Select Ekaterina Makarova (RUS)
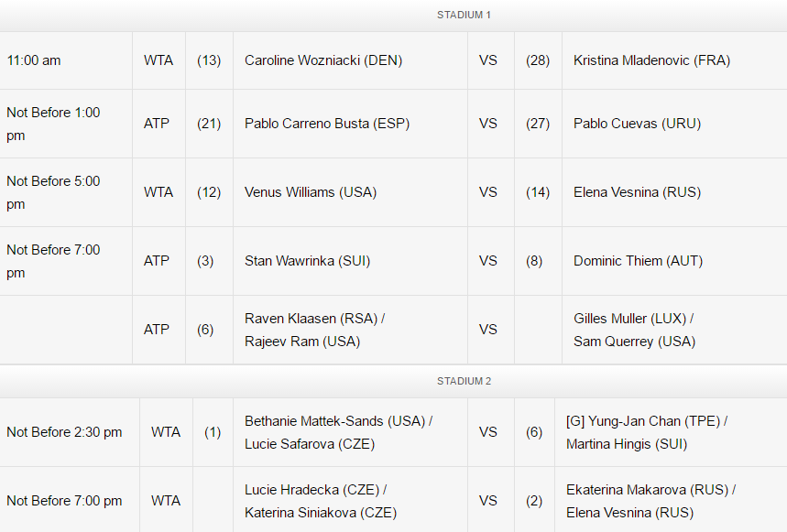This screenshot has height=532, width=787. 648,489
